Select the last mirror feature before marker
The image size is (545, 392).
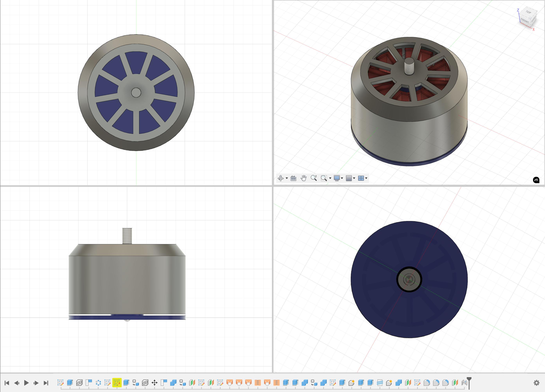455,382
